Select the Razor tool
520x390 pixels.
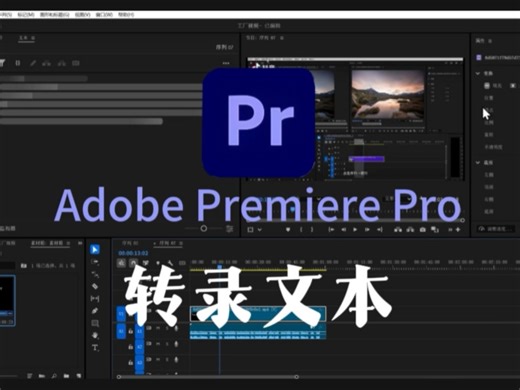95,286
